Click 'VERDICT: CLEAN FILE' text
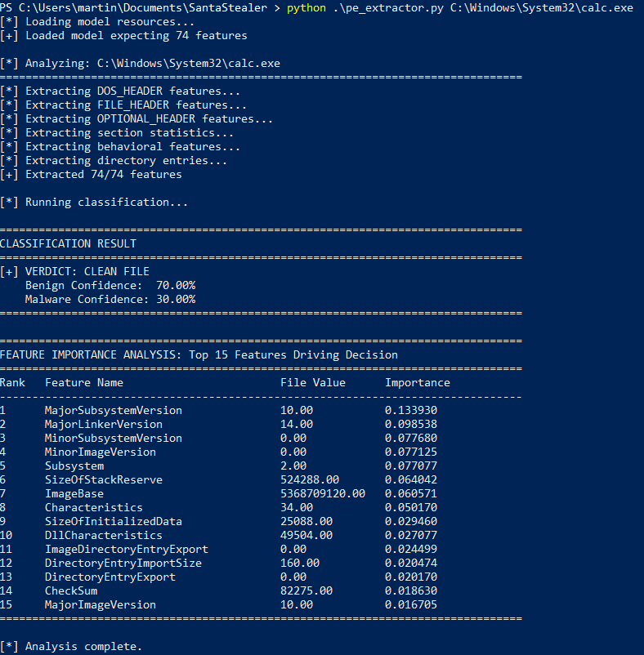Screen dimensions: 644x655 [87, 271]
